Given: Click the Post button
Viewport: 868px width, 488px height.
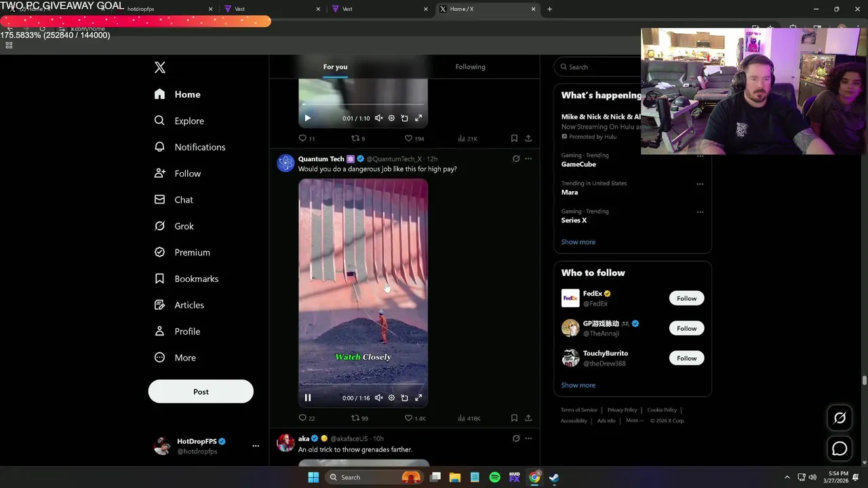Looking at the screenshot, I should pos(201,392).
